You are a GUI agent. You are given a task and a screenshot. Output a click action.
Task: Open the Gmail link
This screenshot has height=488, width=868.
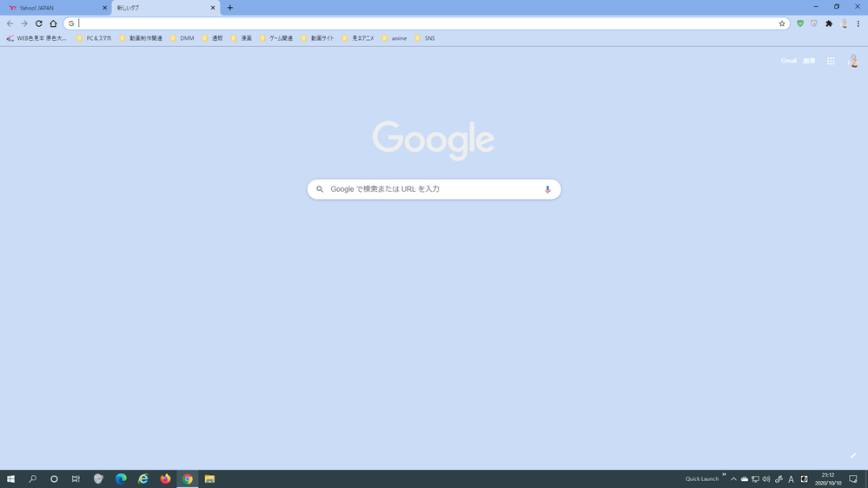[x=788, y=61]
